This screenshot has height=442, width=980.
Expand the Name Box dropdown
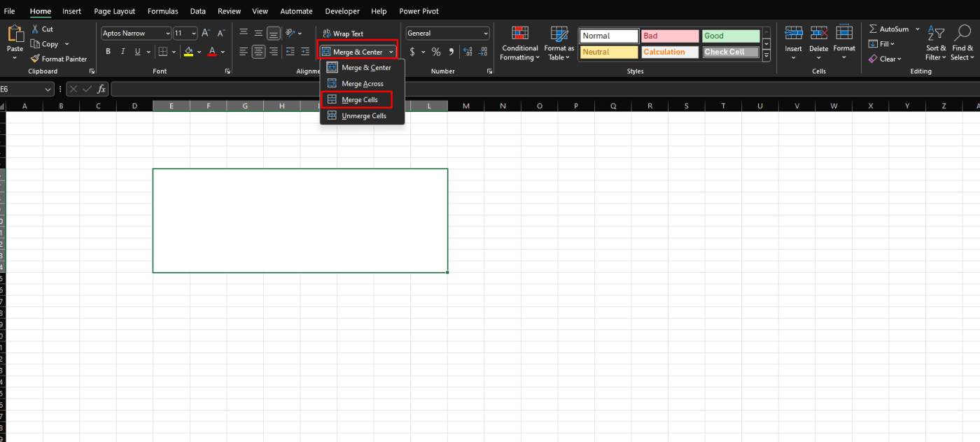pyautogui.click(x=48, y=89)
